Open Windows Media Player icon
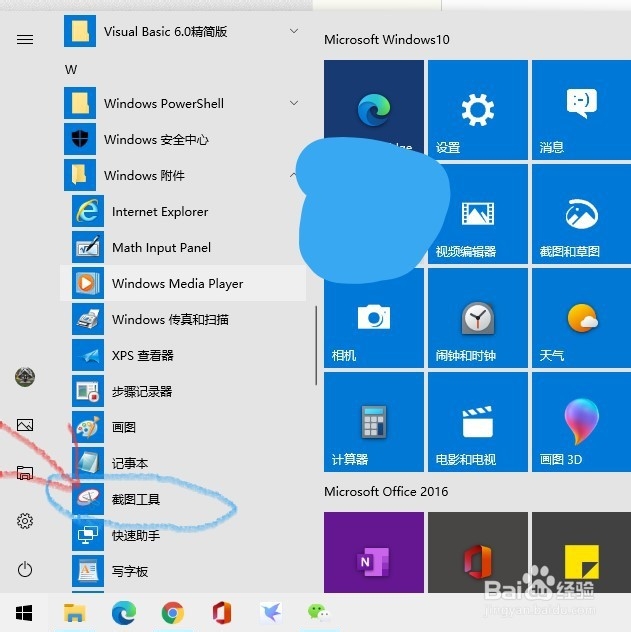 (88, 283)
